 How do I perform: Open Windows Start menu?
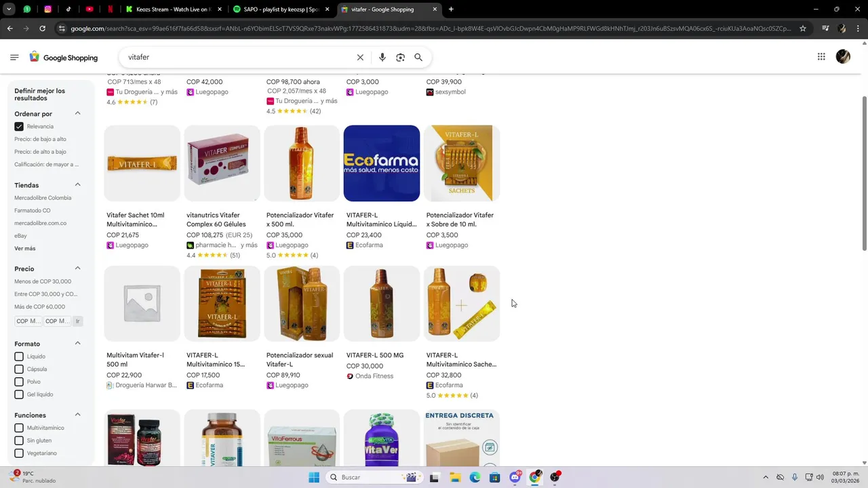(x=314, y=477)
